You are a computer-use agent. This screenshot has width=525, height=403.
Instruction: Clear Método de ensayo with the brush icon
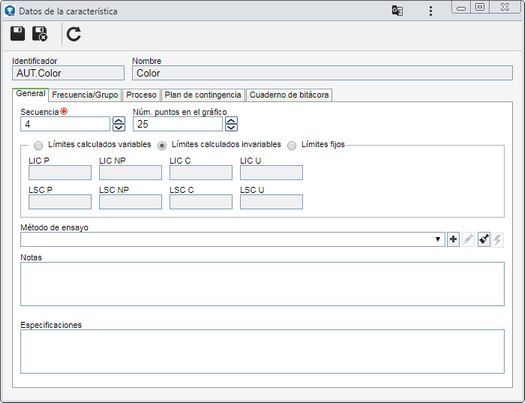click(x=483, y=239)
